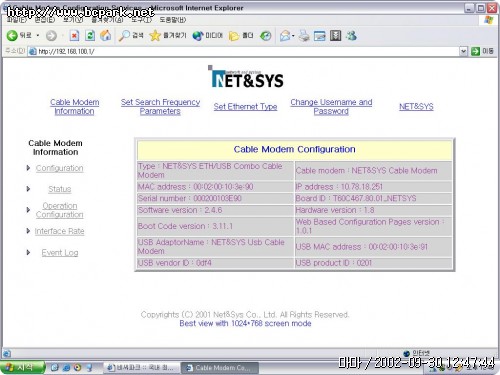Open Set Search Frequency Parameters link

(160, 107)
